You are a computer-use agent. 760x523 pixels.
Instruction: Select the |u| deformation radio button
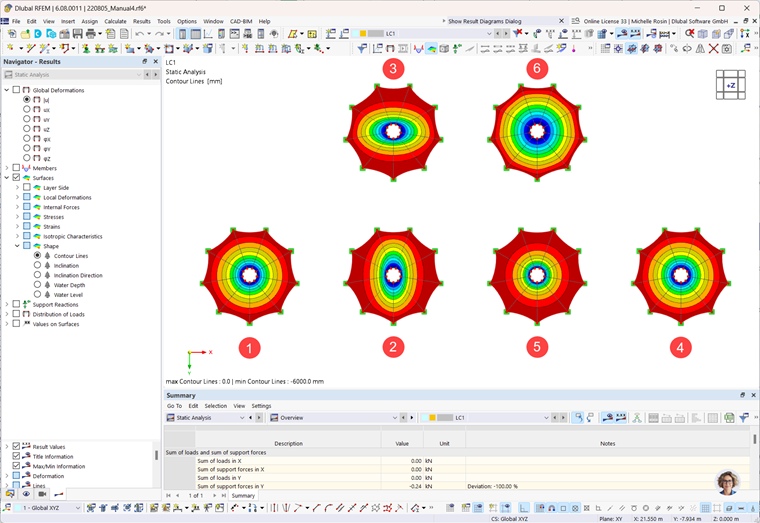coord(27,99)
